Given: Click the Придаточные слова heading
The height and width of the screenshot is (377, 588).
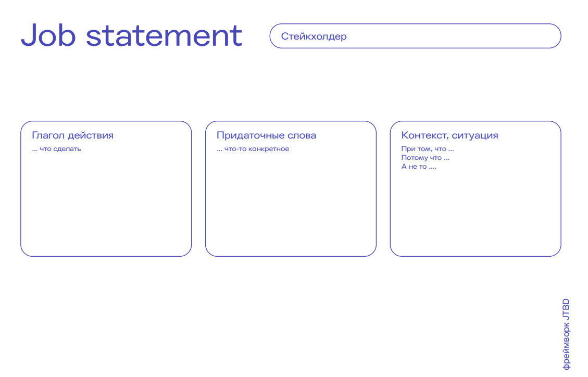Looking at the screenshot, I should pos(266,135).
